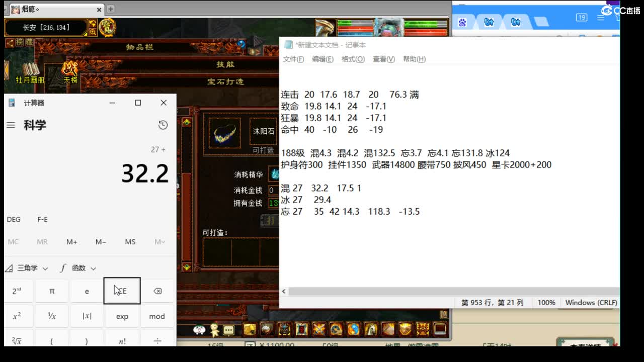Screen dimensions: 644x362
Task: Click the MS memory store button
Action: (x=130, y=242)
